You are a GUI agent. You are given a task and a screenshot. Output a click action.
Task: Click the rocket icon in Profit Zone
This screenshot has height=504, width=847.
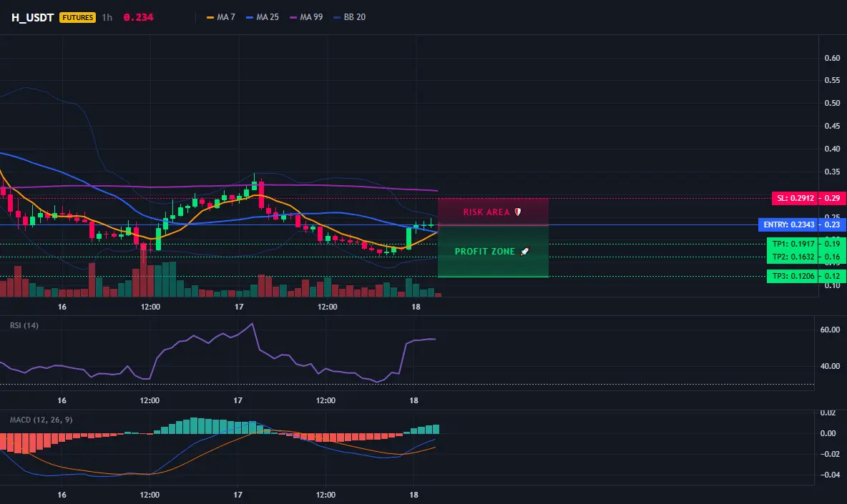coord(524,252)
